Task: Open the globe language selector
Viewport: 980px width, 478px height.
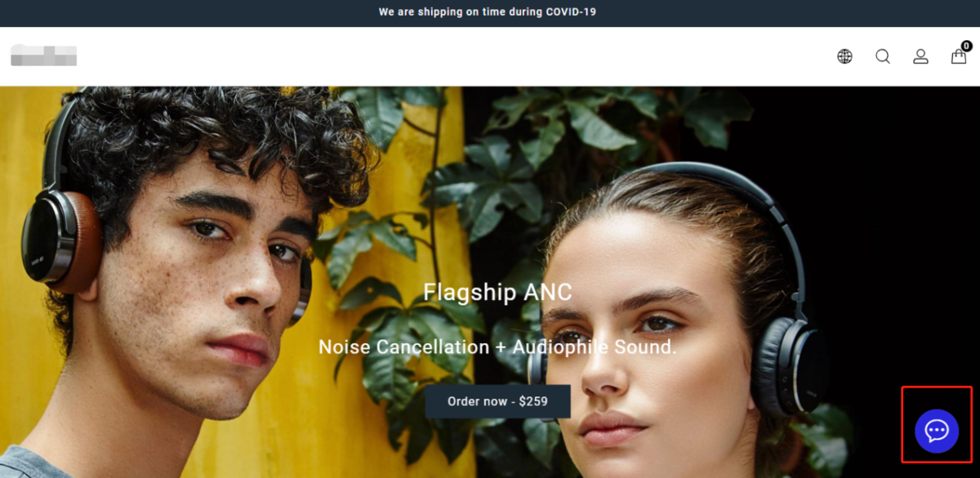Action: (844, 56)
